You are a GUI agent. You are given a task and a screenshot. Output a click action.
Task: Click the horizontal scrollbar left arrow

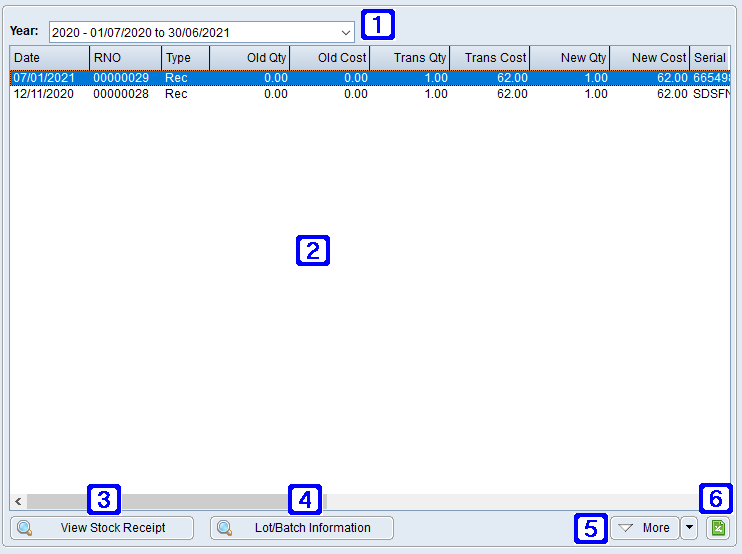point(18,501)
